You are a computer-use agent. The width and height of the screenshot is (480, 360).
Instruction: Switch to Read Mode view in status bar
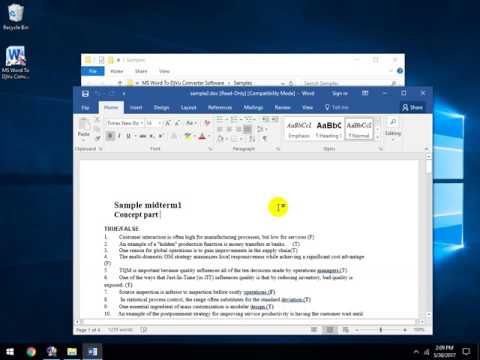click(x=314, y=330)
